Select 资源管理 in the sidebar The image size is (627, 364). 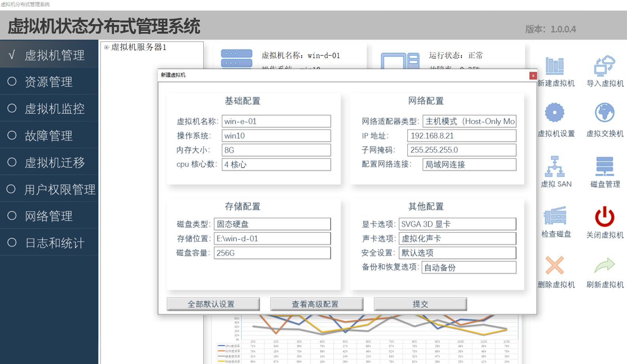coord(49,81)
